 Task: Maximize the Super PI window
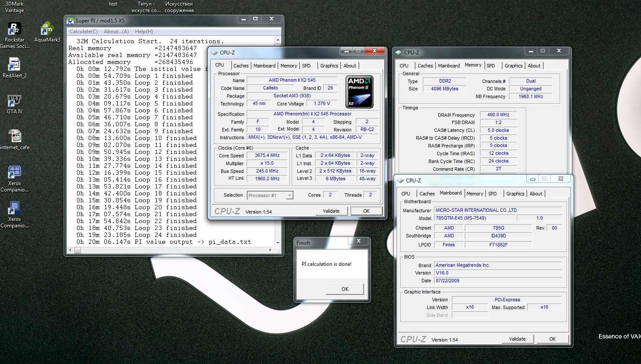click(255, 19)
